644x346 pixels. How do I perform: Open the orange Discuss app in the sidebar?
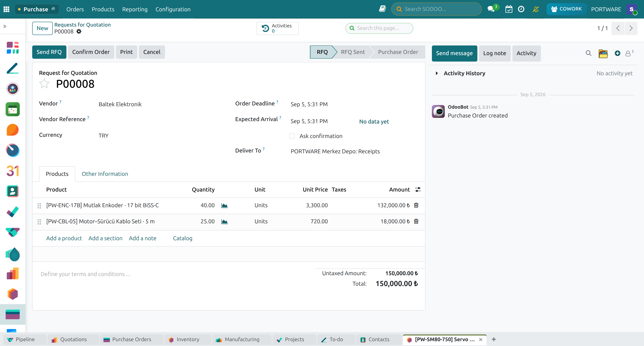pyautogui.click(x=12, y=130)
